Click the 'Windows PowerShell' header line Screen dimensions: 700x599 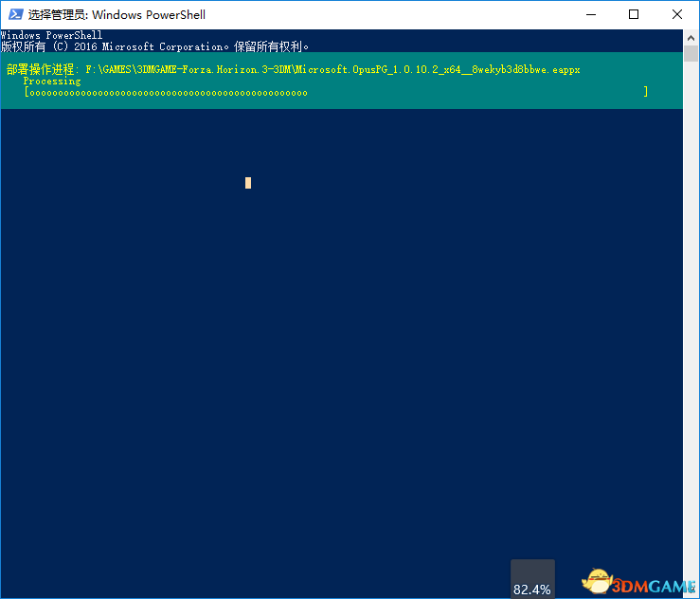[x=51, y=35]
